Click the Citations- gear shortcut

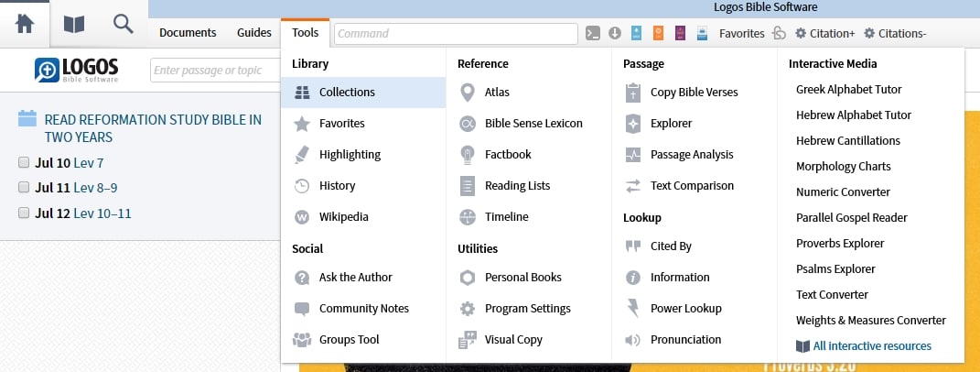pyautogui.click(x=895, y=34)
